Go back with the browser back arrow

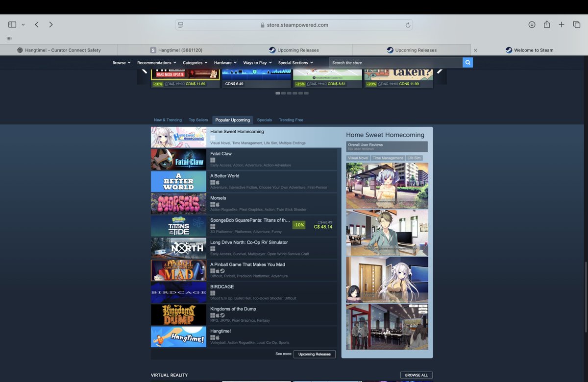tap(37, 24)
